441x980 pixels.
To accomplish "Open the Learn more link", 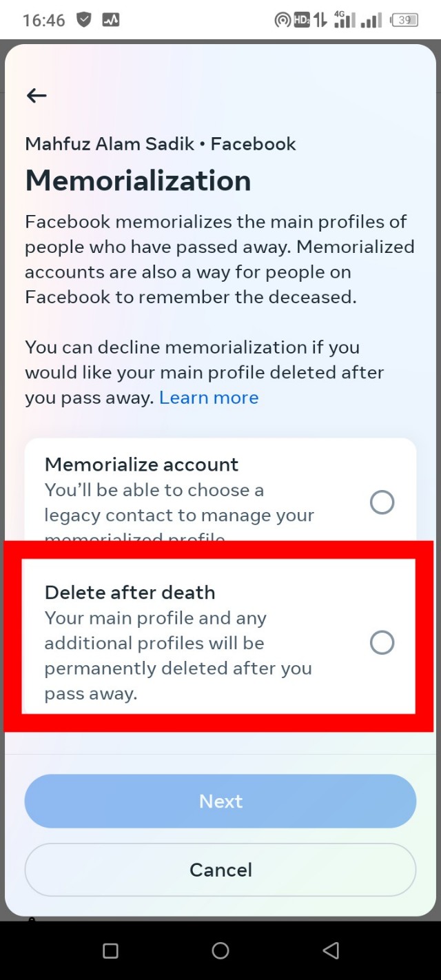I will 209,398.
